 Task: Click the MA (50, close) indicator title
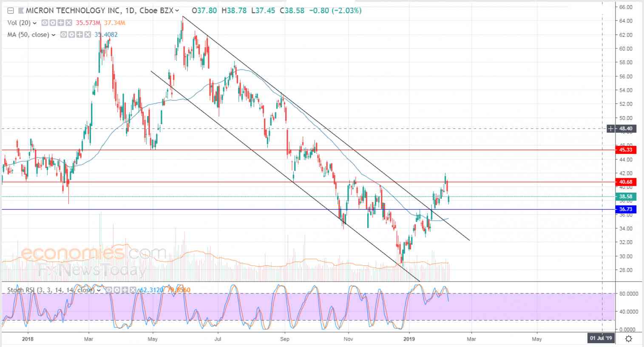(x=28, y=35)
